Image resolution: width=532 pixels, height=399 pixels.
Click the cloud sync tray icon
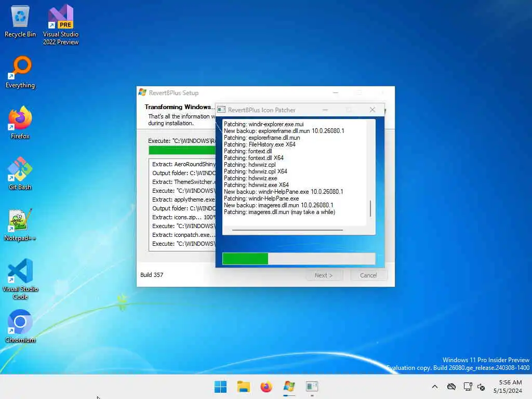pyautogui.click(x=451, y=387)
